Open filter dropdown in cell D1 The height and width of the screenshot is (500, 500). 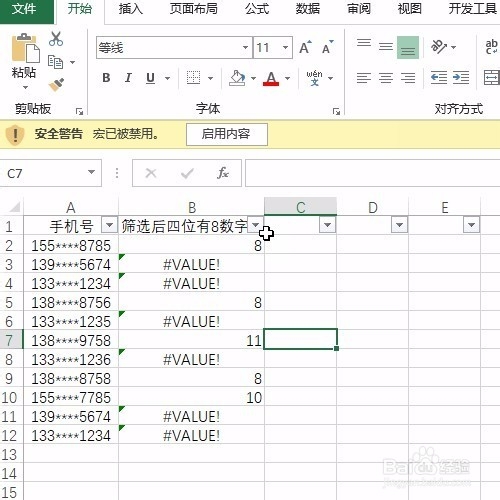tap(399, 225)
